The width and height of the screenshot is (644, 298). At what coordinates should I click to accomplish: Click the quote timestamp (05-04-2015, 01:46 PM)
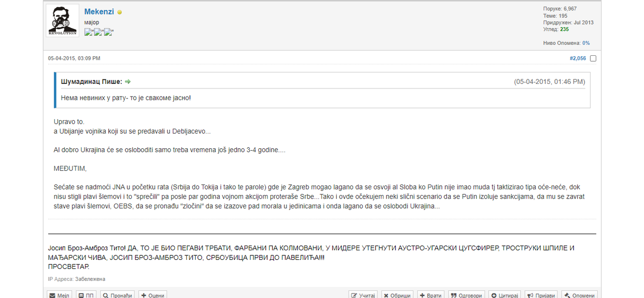(x=549, y=81)
